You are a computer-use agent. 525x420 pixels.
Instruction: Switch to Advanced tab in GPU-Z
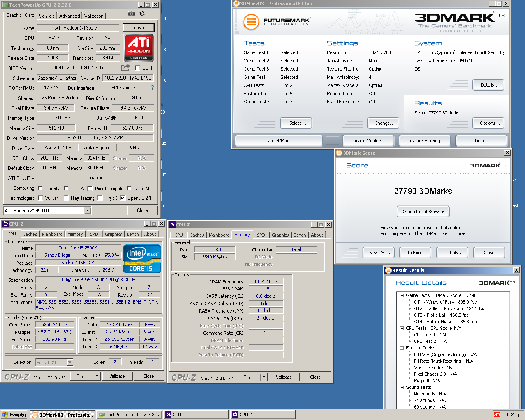coord(69,16)
